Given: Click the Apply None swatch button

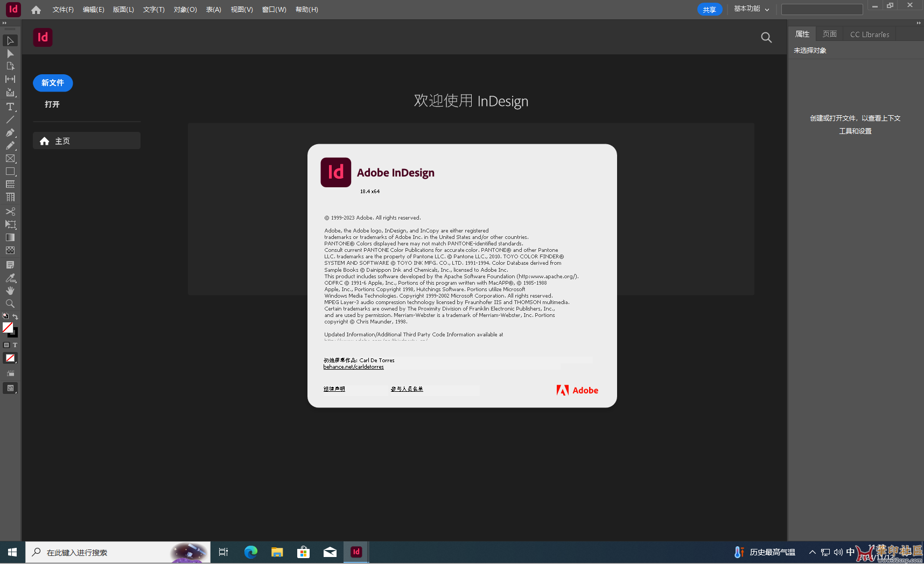Looking at the screenshot, I should [x=10, y=358].
